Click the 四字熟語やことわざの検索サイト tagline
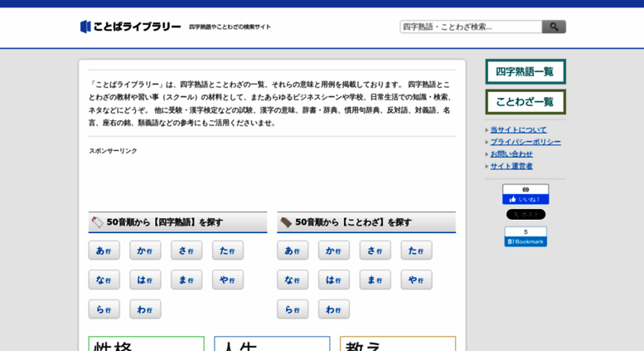The width and height of the screenshot is (644, 351). point(230,27)
